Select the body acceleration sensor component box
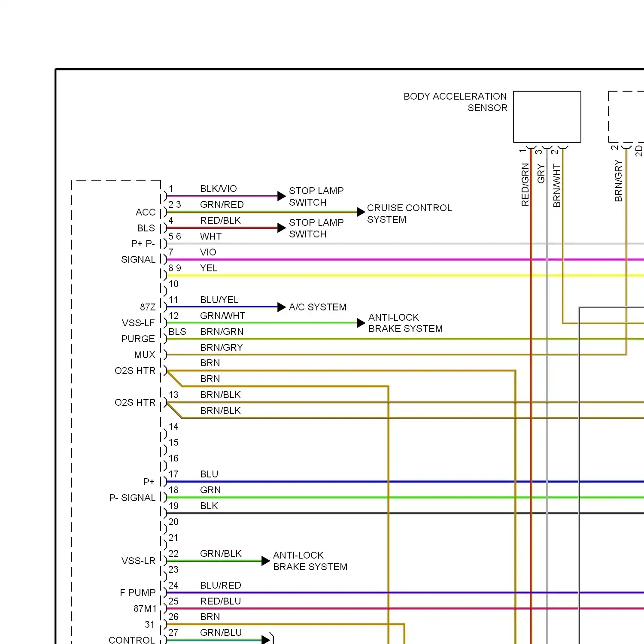This screenshot has width=644, height=644. [547, 117]
